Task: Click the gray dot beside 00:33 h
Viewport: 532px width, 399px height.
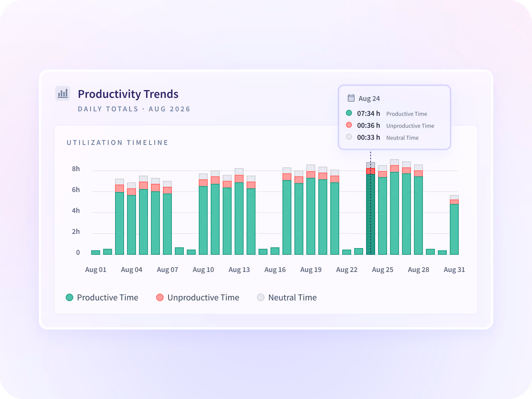Action: pos(349,137)
